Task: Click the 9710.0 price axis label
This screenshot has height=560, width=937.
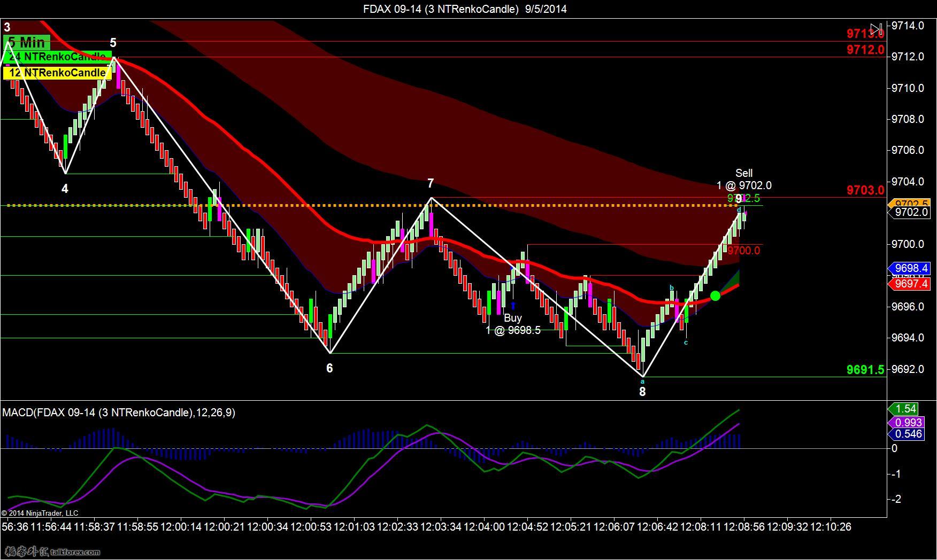Action: (908, 88)
